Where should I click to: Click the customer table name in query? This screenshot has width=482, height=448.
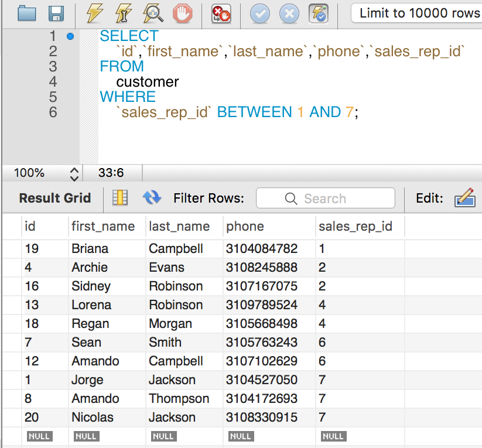pyautogui.click(x=148, y=82)
